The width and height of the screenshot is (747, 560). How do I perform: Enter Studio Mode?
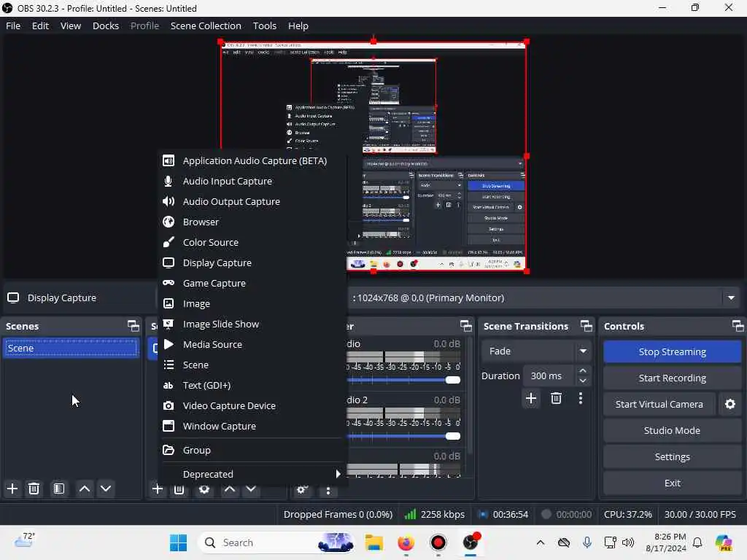(x=672, y=430)
